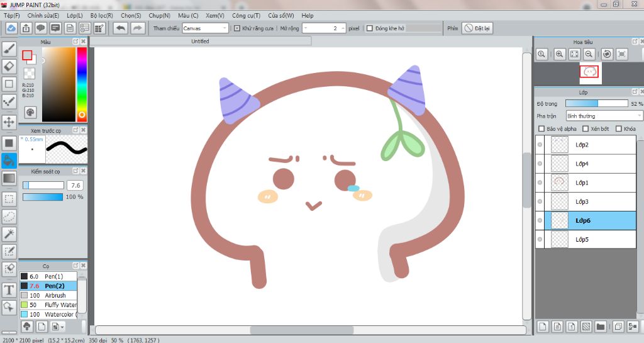Click the cloud save icon in toolbar
The image size is (644, 343).
(11, 28)
